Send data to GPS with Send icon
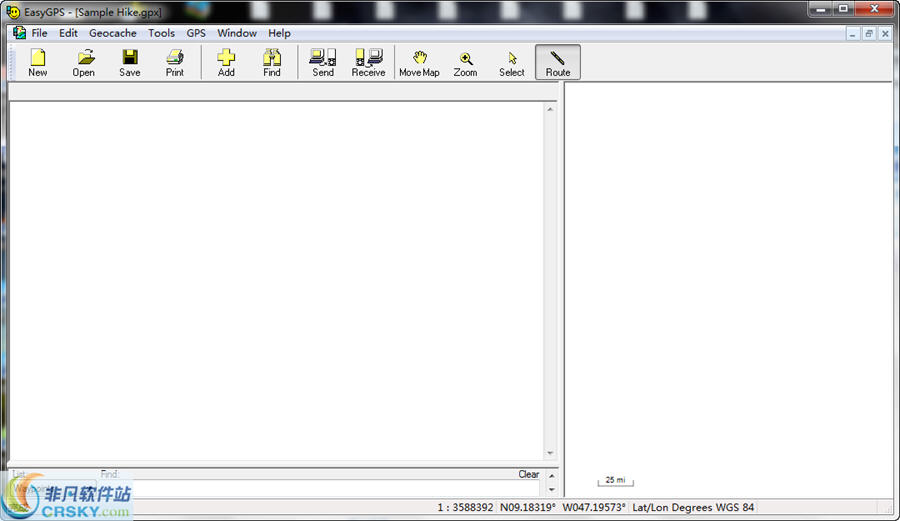The height and width of the screenshot is (521, 900). (323, 63)
